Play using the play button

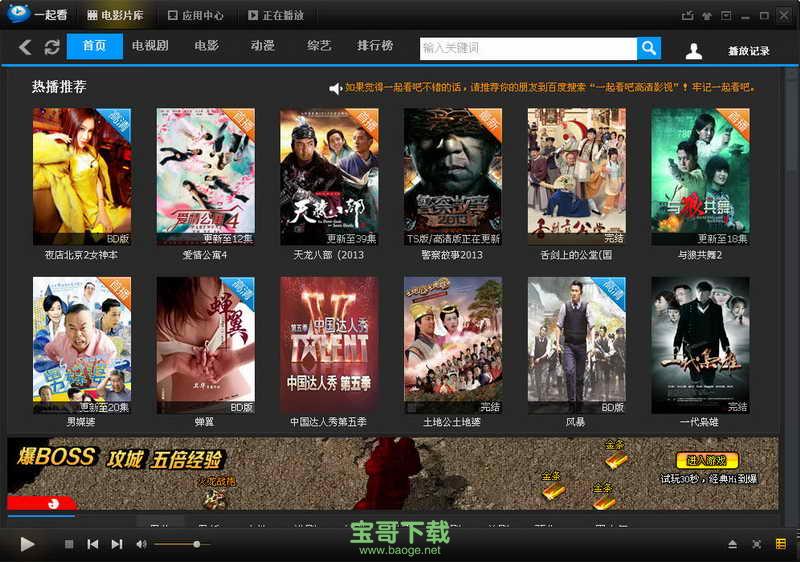(27, 544)
